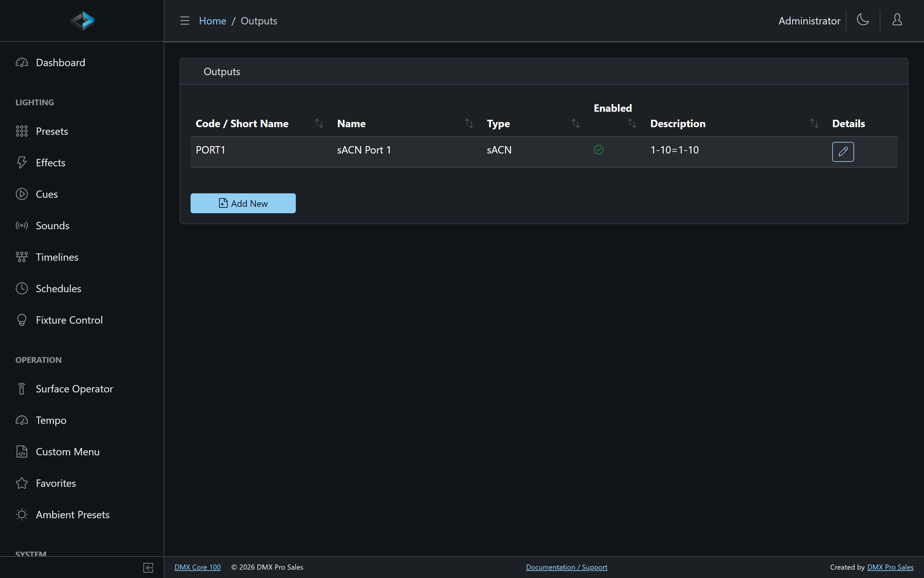Open Documentation / Support link

point(567,567)
